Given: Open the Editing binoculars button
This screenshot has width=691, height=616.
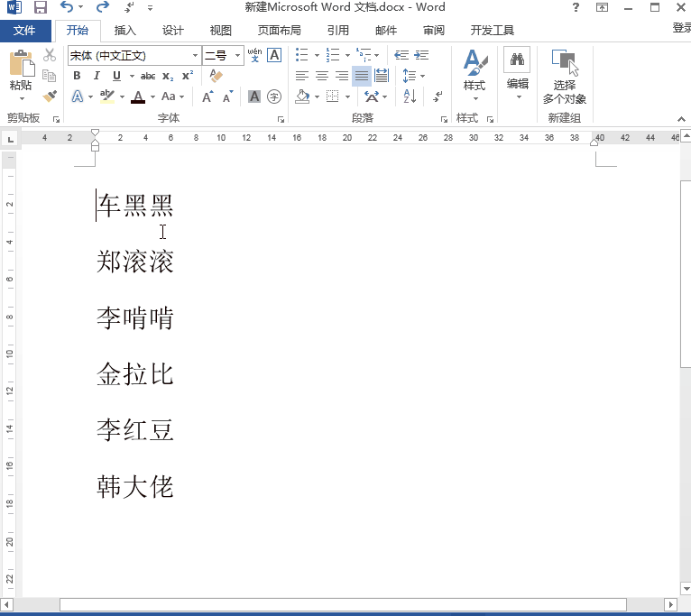Looking at the screenshot, I should tap(518, 75).
